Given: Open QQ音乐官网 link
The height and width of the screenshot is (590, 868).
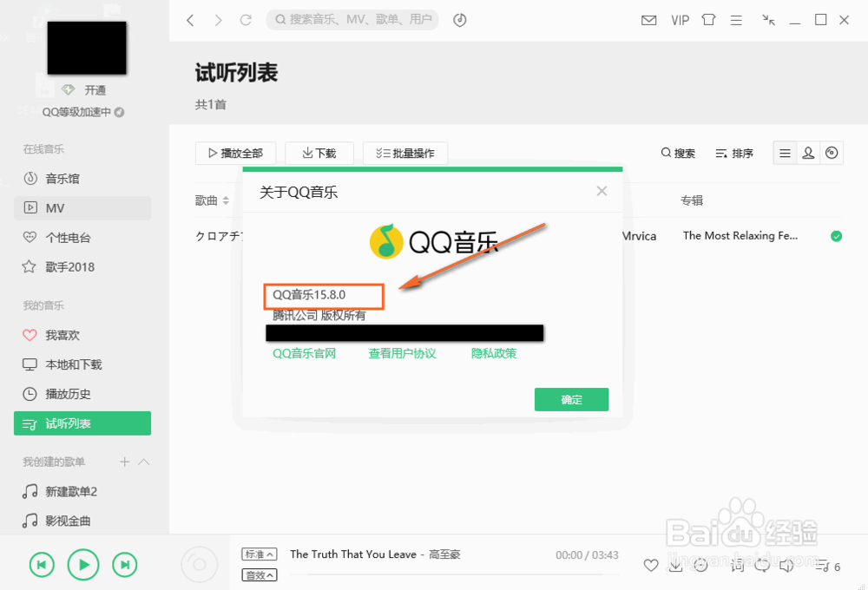Looking at the screenshot, I should click(x=304, y=354).
